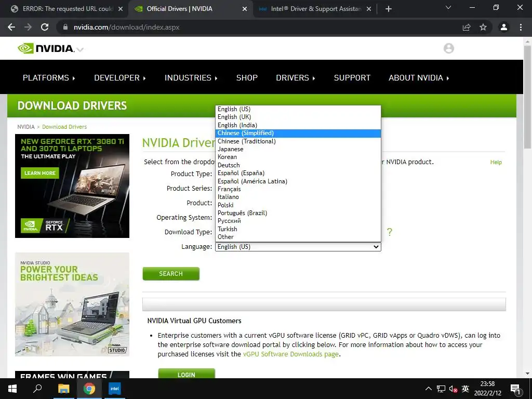This screenshot has height=399, width=532.
Task: Click the green question mark help icon
Action: coord(390,232)
